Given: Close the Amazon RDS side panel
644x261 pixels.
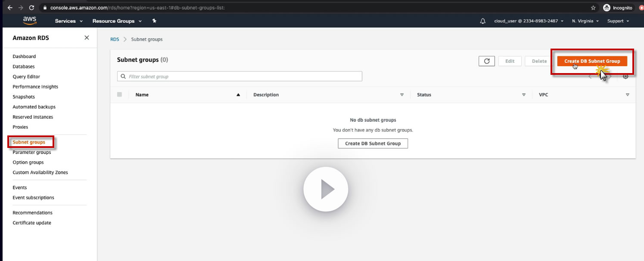Looking at the screenshot, I should point(87,38).
